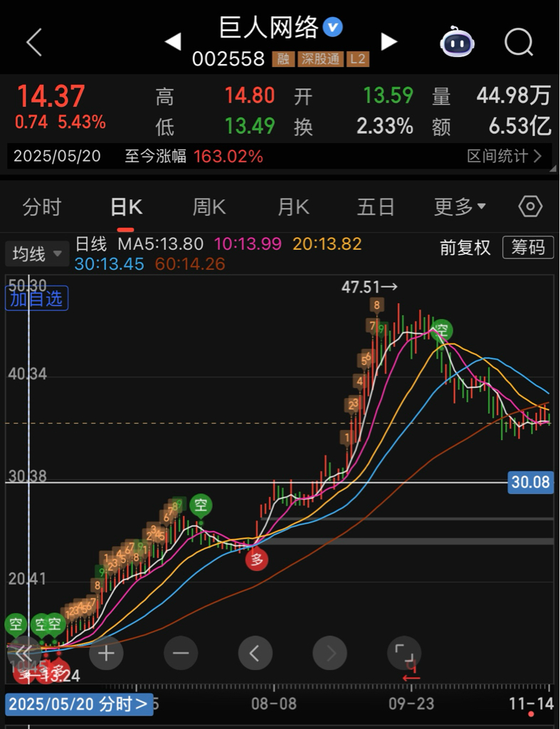Open the robot assistant icon
This screenshot has width=560, height=729.
457,42
